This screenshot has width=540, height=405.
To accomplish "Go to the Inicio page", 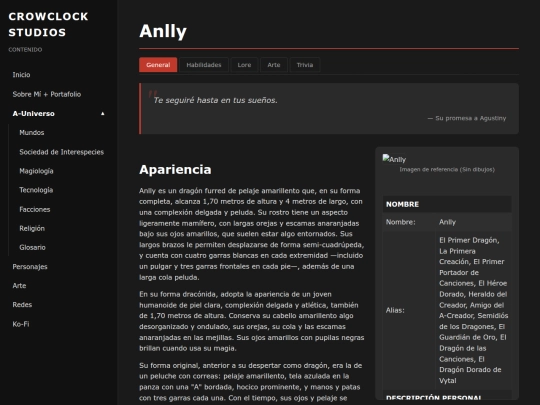I will [21, 75].
